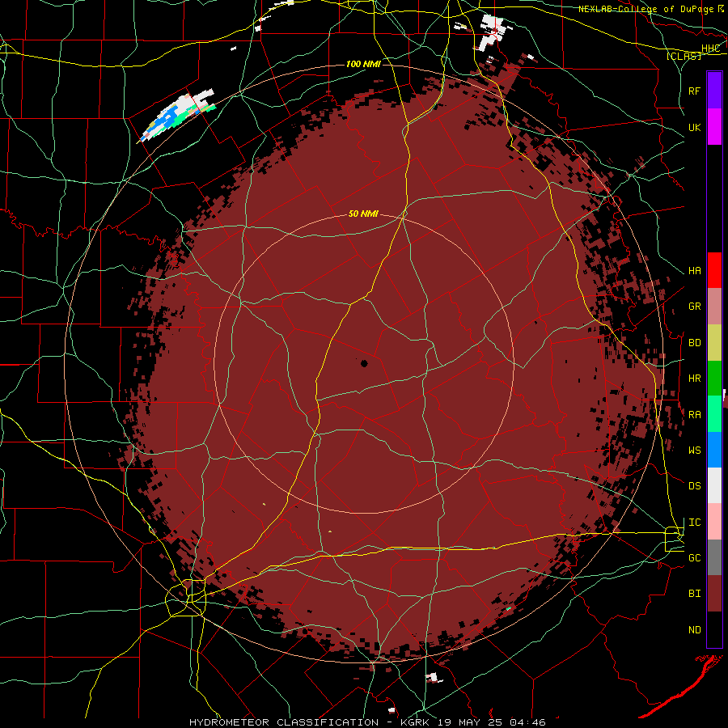Click the IC legend label
The height and width of the screenshot is (728, 728).
(694, 523)
